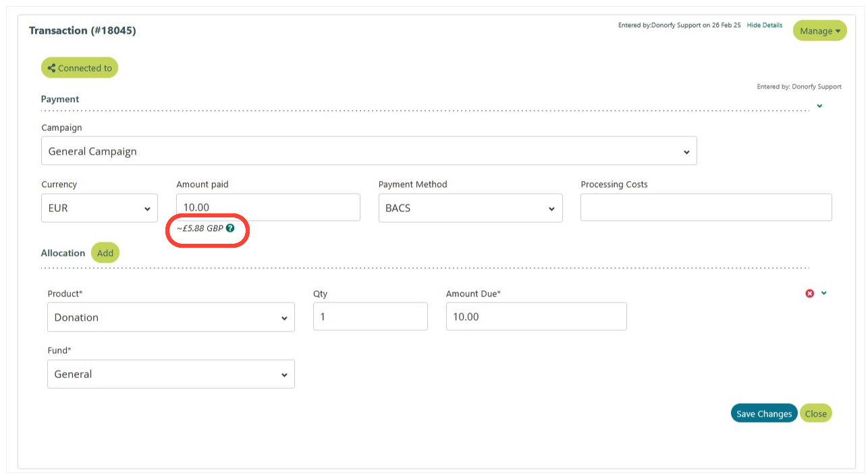The image size is (868, 474).
Task: Click the Close button
Action: pyautogui.click(x=816, y=413)
